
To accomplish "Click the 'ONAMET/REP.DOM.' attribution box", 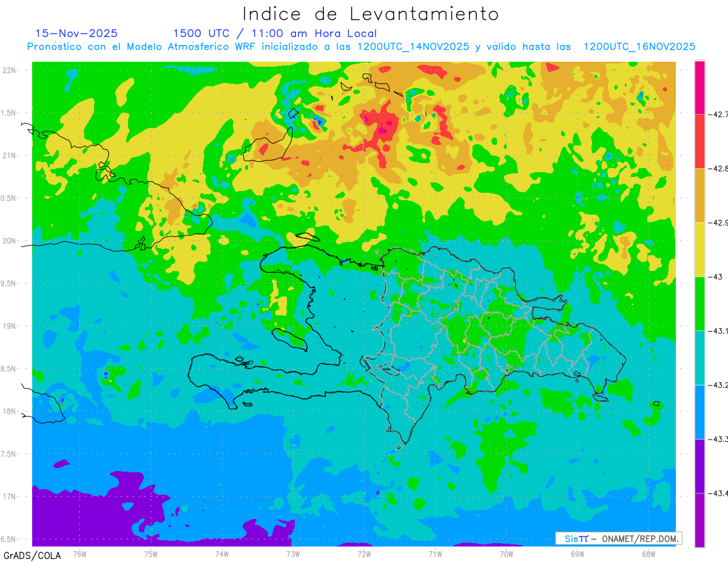I will 618,538.
